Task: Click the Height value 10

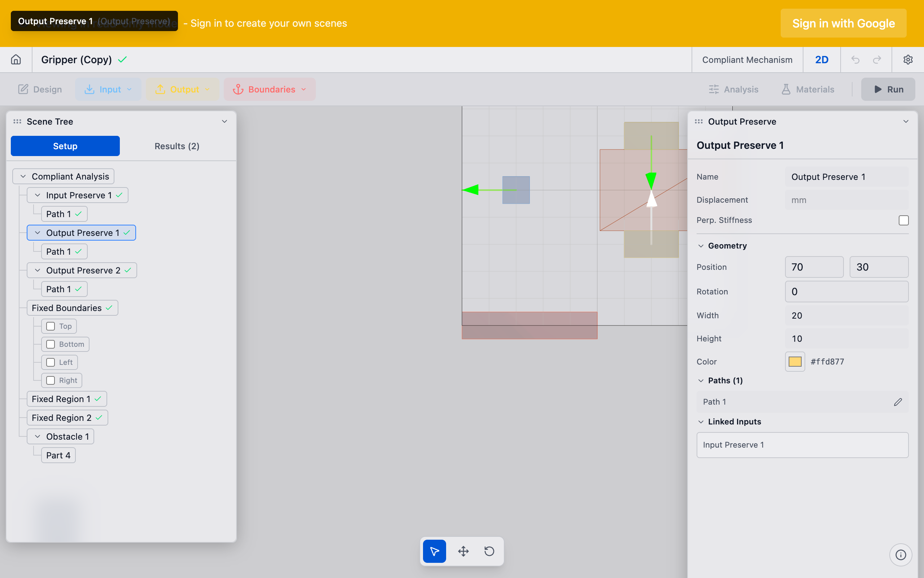Action: 846,338
